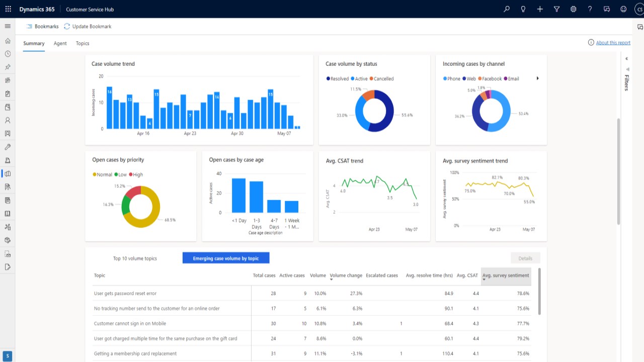Image resolution: width=644 pixels, height=362 pixels.
Task: Open Pinned pushpin icon in sidebar
Action: click(x=8, y=67)
